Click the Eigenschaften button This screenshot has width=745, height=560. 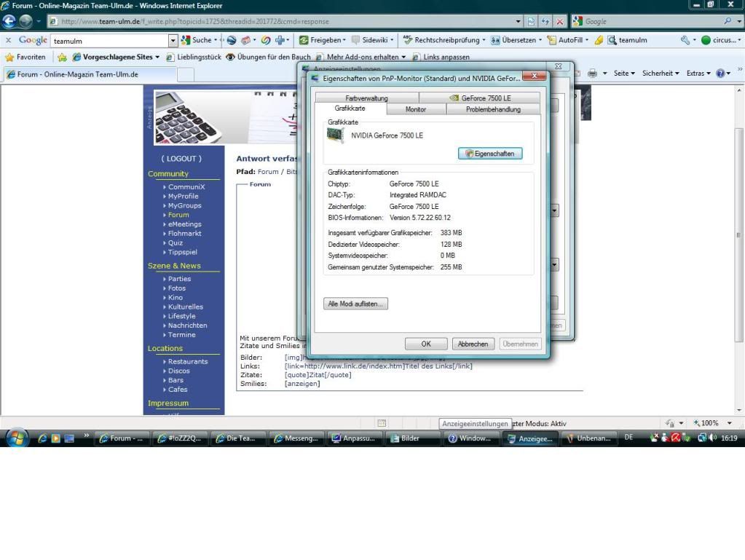(490, 154)
